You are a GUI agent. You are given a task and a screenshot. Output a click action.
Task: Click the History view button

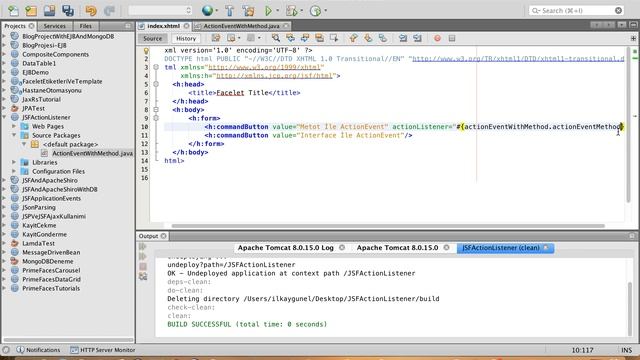click(x=186, y=38)
